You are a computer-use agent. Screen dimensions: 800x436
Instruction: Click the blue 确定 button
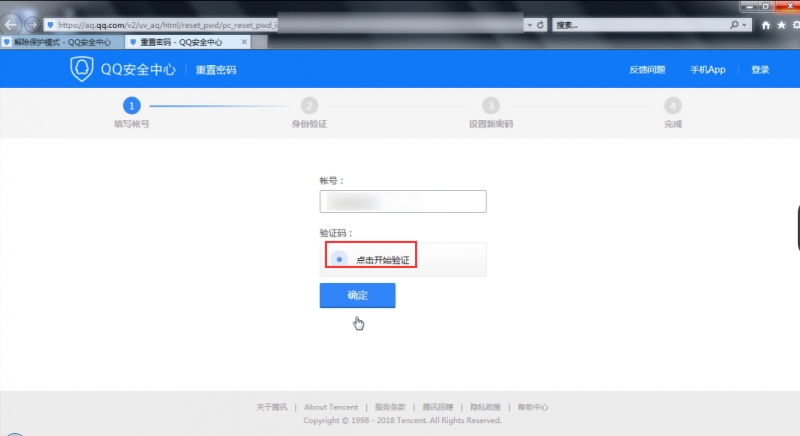(357, 295)
